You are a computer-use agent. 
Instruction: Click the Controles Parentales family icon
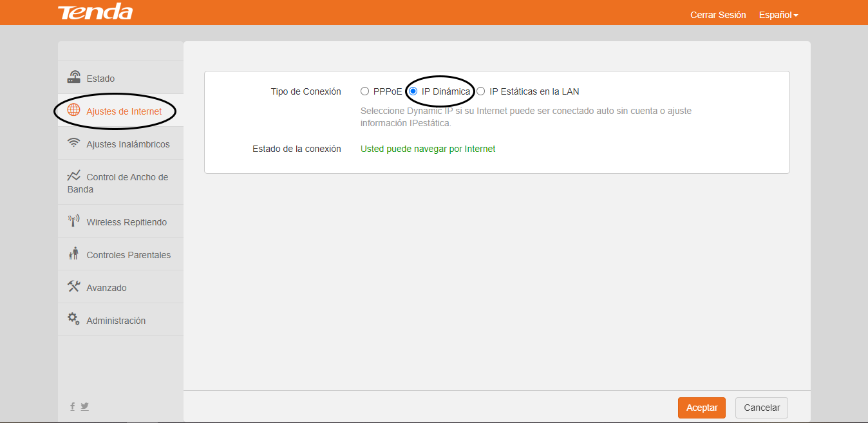click(x=74, y=254)
